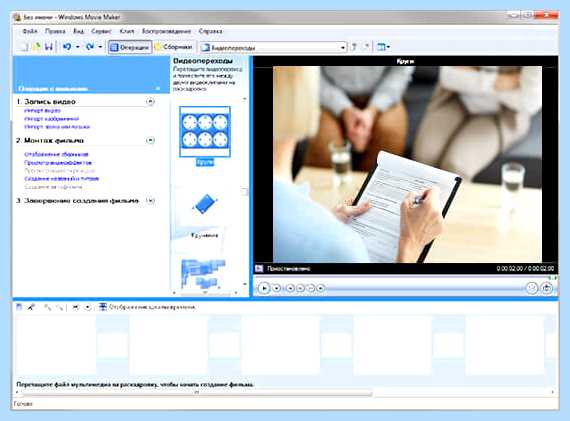Click the Отображение сборников link

tap(56, 155)
